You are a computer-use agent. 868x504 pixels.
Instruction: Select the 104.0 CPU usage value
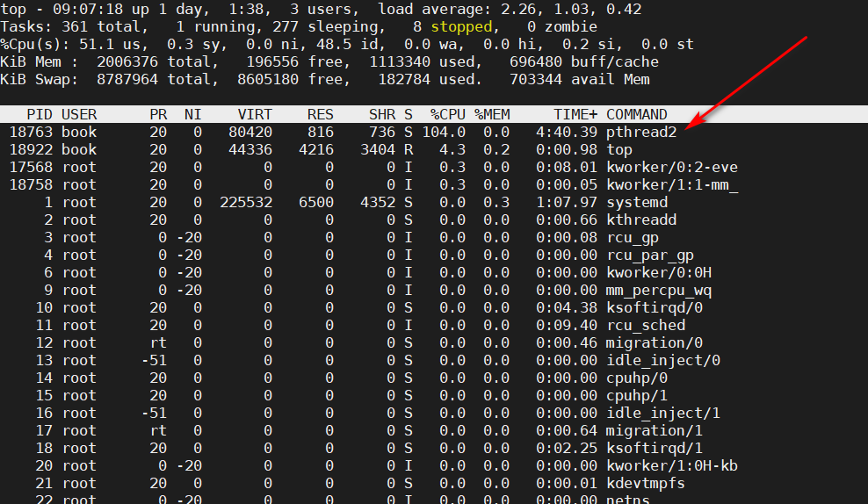(x=444, y=133)
